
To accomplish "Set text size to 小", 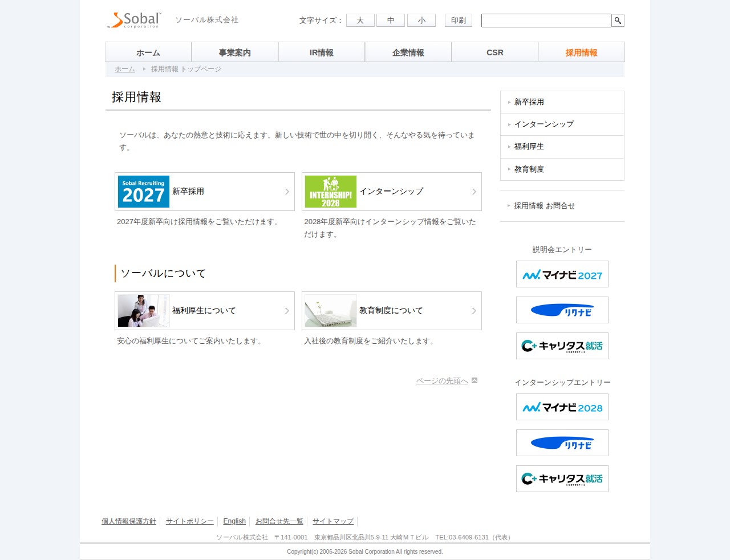I will click(x=421, y=21).
